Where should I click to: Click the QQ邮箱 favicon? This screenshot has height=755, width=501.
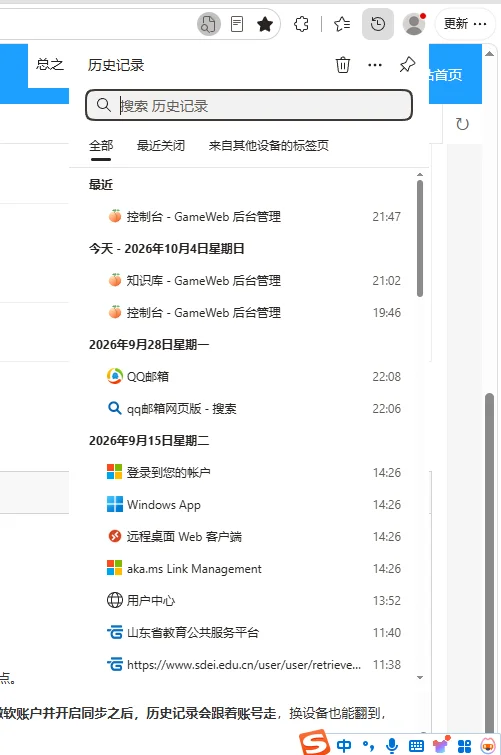[115, 376]
